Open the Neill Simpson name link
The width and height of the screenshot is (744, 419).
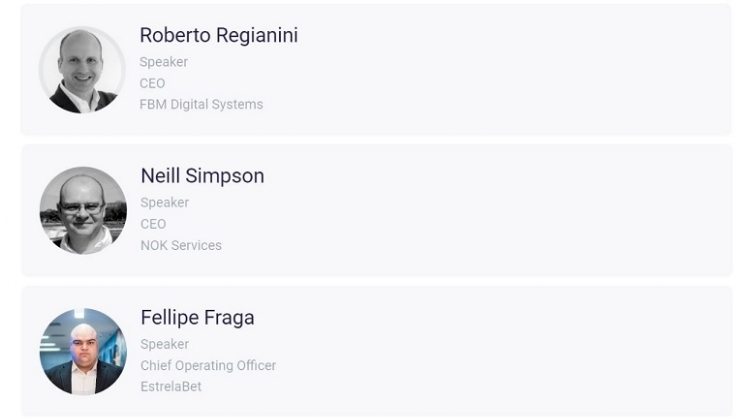click(202, 176)
